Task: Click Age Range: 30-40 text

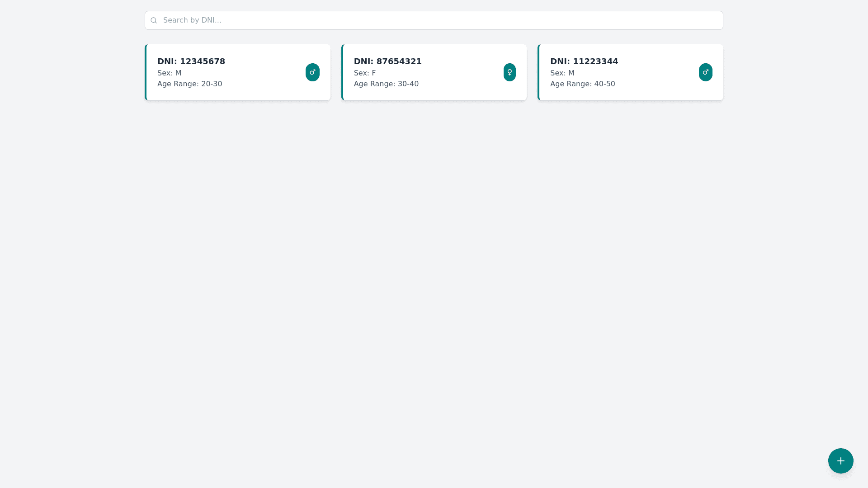Action: 386,84
